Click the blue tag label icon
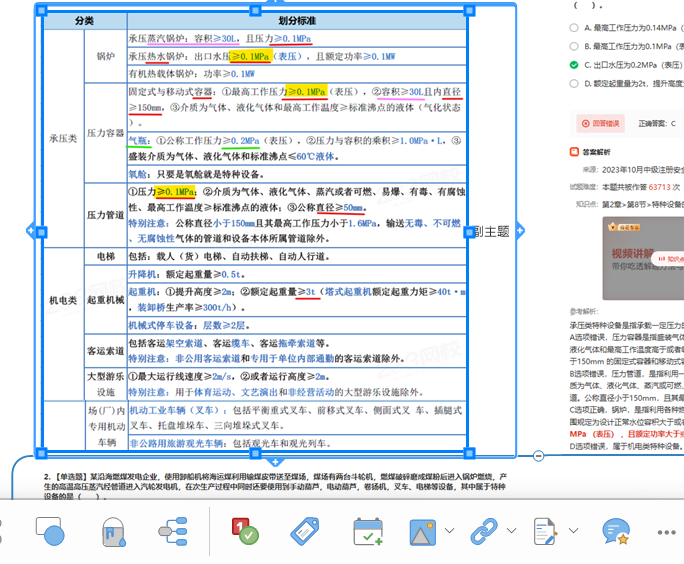Viewport: 684px width, 564px height. pyautogui.click(x=304, y=531)
